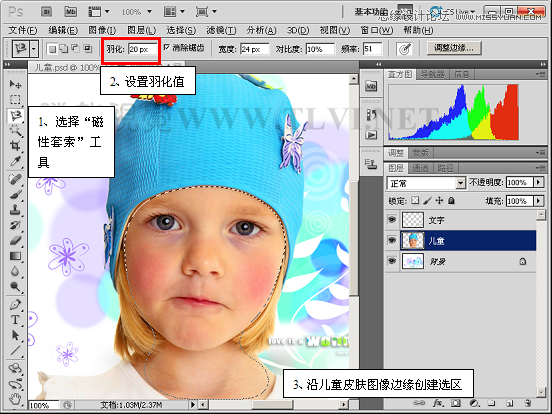Open the 选择(S) menu
Image resolution: width=552 pixels, height=414 pixels.
coord(181,31)
